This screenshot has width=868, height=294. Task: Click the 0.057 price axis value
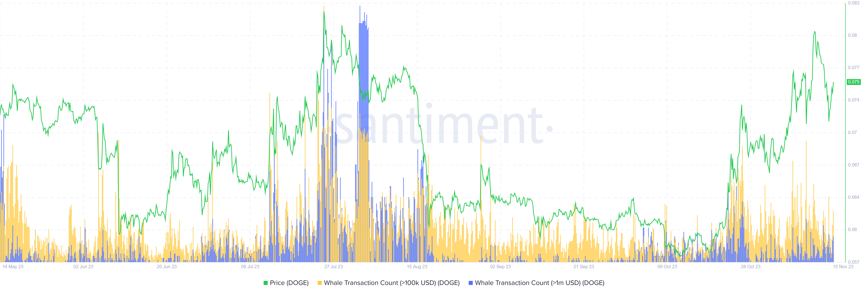pyautogui.click(x=854, y=262)
